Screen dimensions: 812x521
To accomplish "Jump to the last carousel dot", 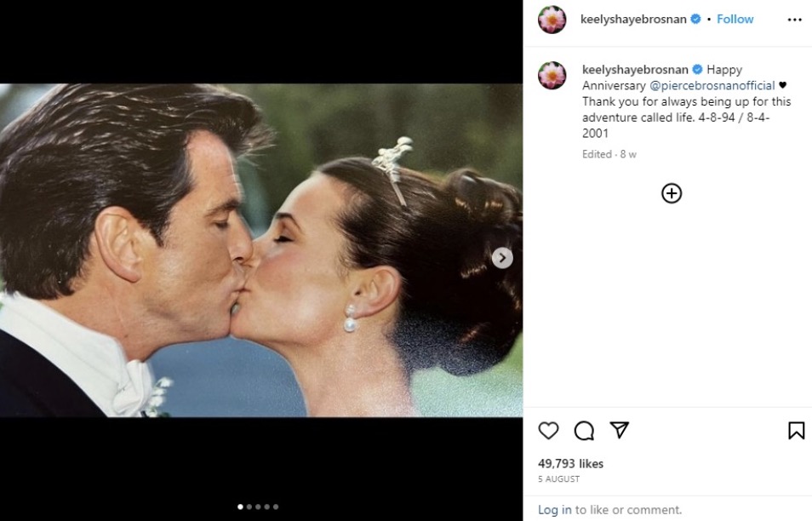I will (x=276, y=507).
